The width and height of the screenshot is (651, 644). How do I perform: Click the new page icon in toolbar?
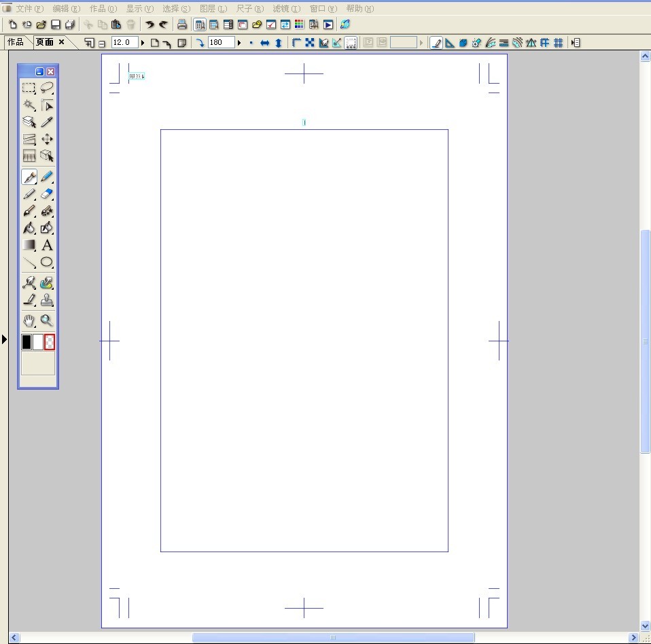[13, 24]
